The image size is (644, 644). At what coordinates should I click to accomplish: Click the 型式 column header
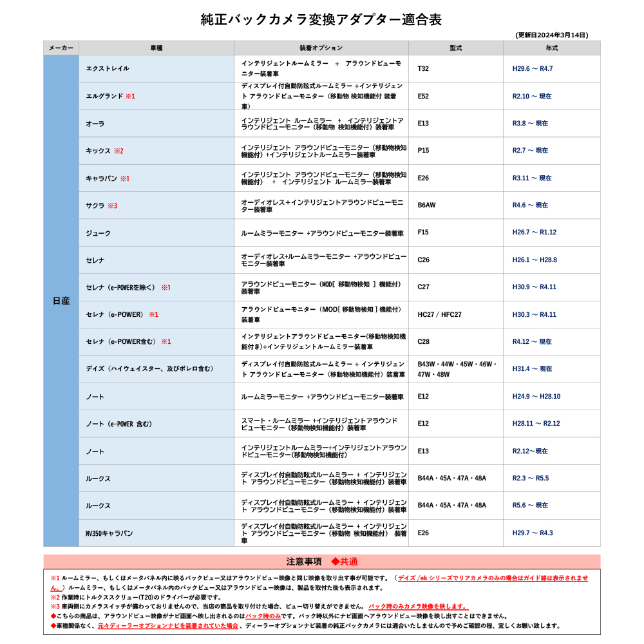[456, 48]
